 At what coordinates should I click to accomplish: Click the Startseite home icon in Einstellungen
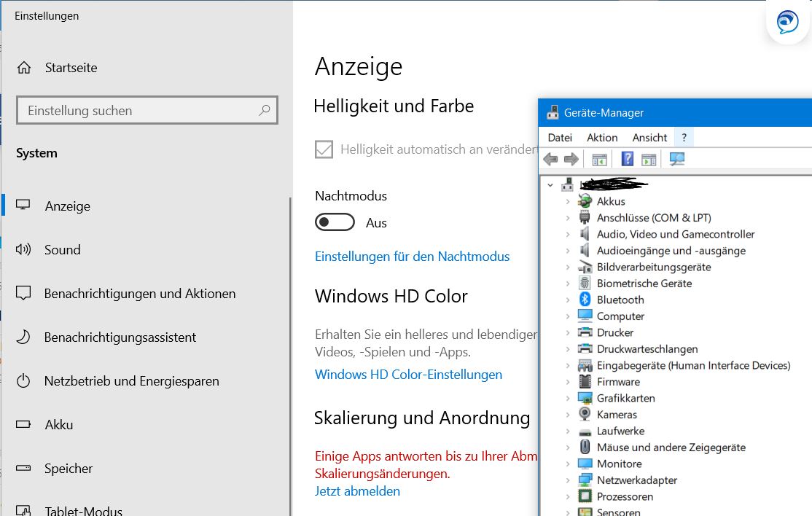pos(24,67)
